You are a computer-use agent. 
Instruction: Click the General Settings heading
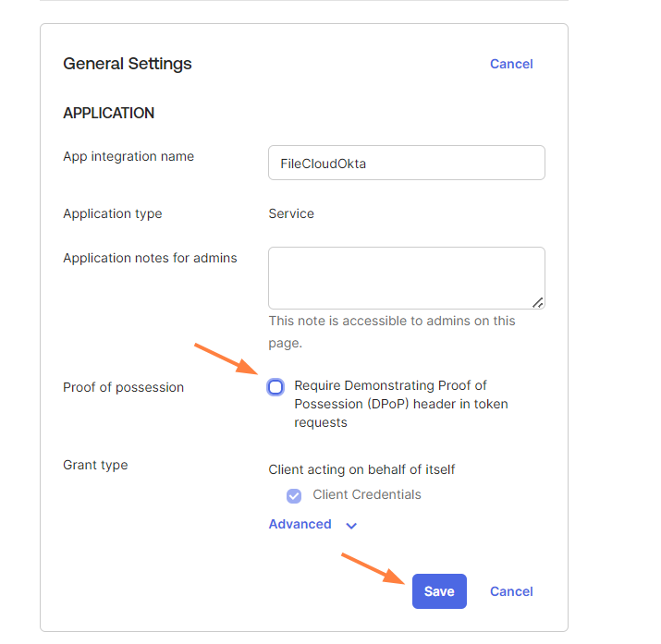point(128,64)
